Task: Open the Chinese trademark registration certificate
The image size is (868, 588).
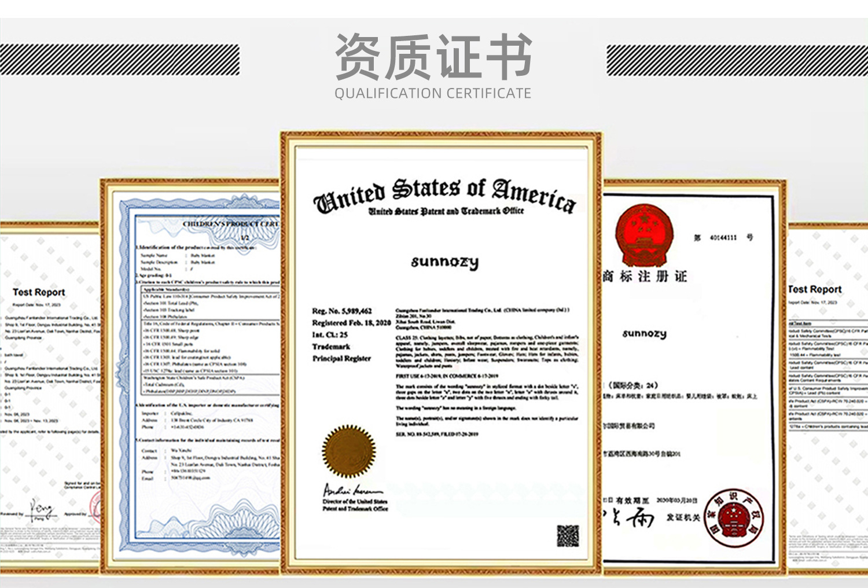Action: pos(694,376)
